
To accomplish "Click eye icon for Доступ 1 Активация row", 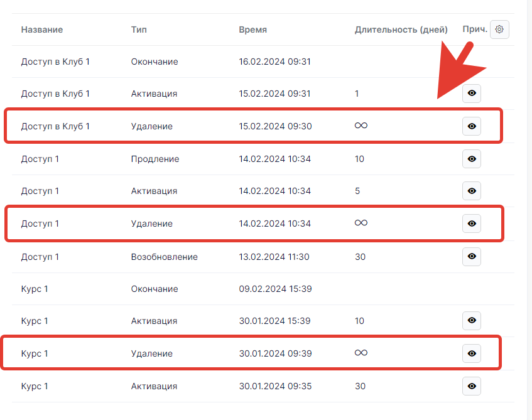I will click(472, 191).
